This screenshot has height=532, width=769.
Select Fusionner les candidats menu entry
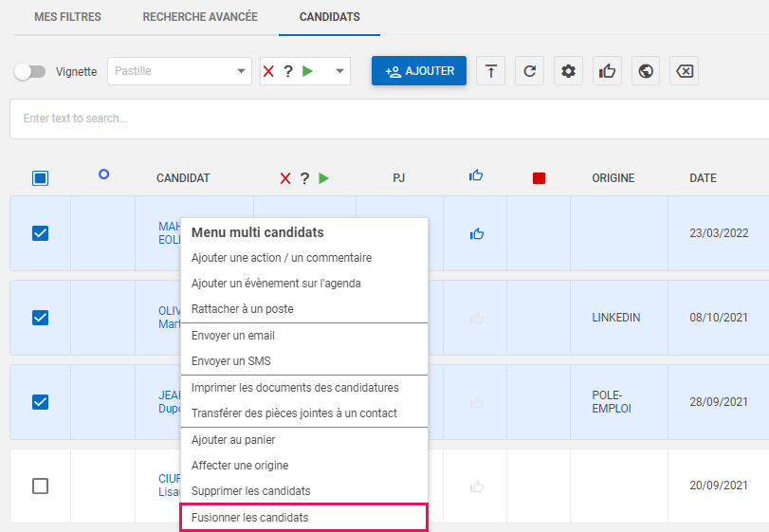click(x=303, y=518)
